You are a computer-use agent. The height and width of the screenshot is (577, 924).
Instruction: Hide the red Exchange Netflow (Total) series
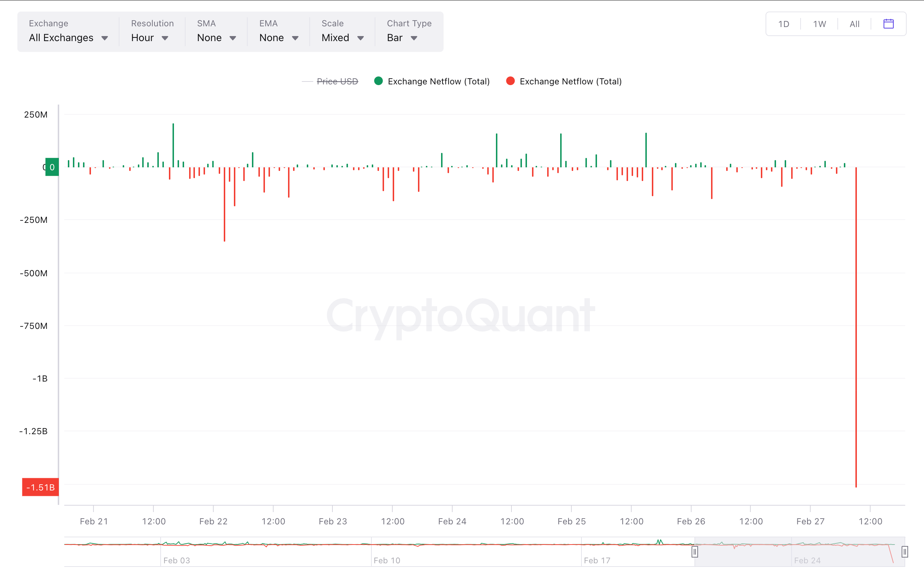(x=570, y=81)
